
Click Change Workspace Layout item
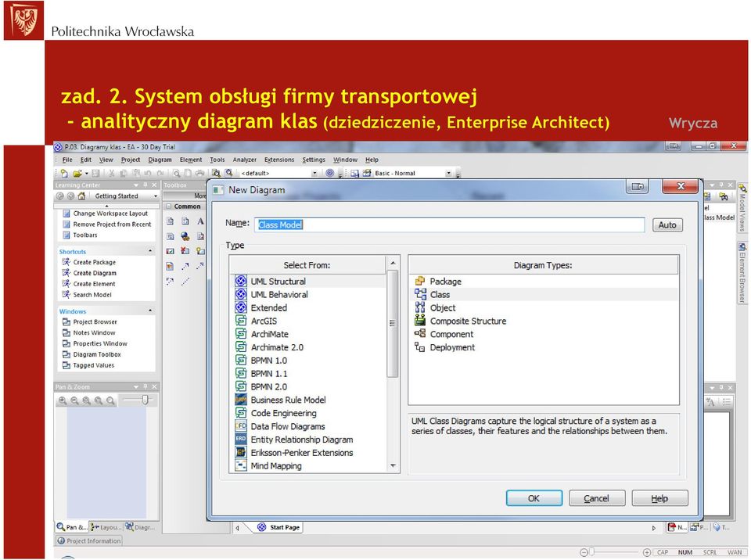coord(110,214)
